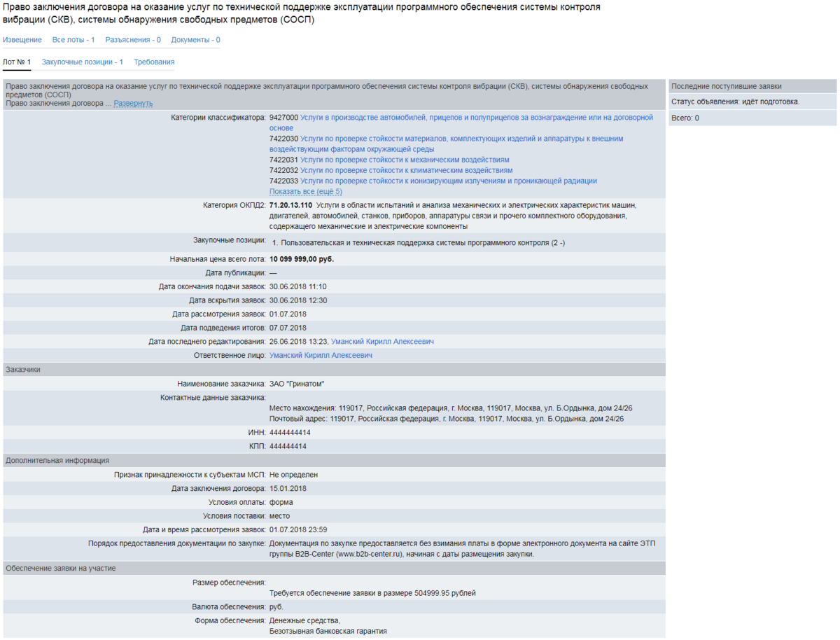Open Уманский profile in last edit row
This screenshot has height=640, width=840.
(382, 342)
